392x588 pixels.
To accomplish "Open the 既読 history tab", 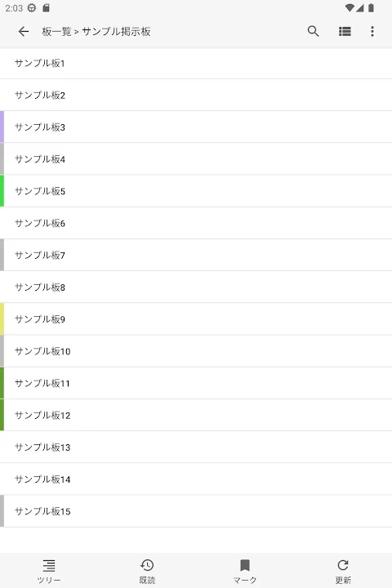I will pos(147,570).
